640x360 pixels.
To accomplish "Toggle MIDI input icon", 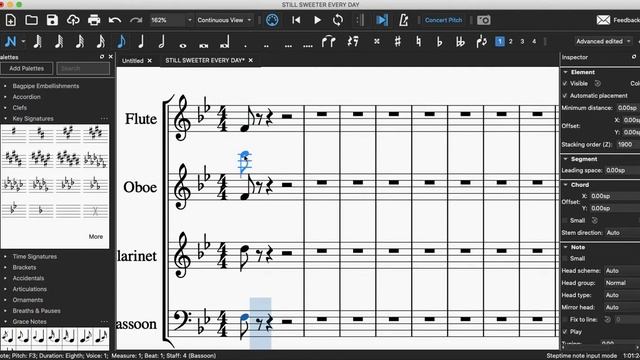I will (272, 20).
